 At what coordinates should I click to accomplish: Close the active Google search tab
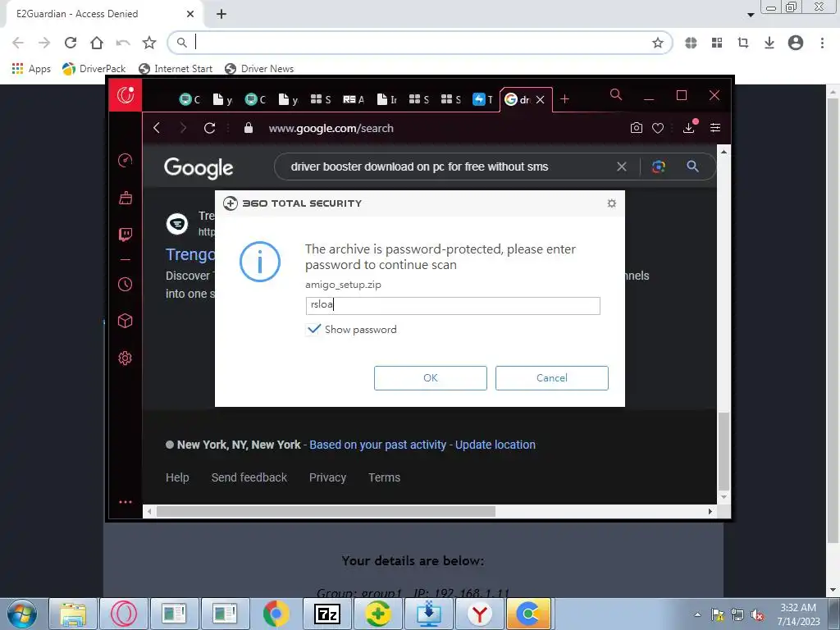[x=541, y=99]
